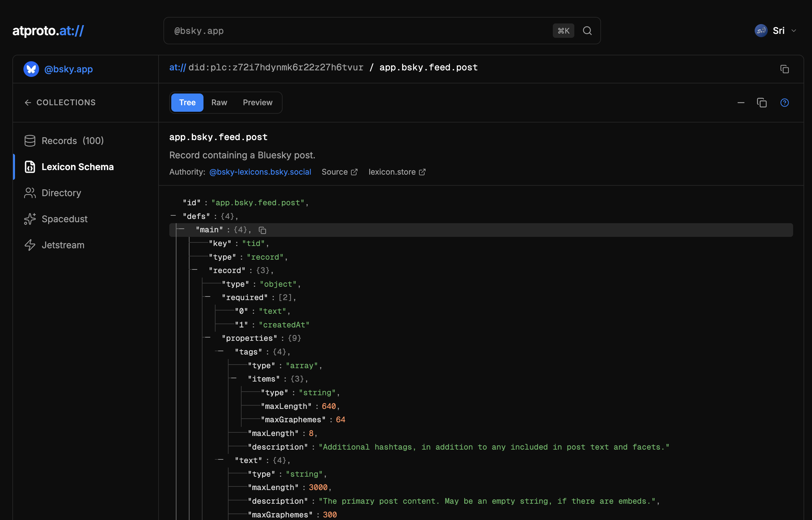Copy the "main" node value
The height and width of the screenshot is (520, 812).
(262, 230)
